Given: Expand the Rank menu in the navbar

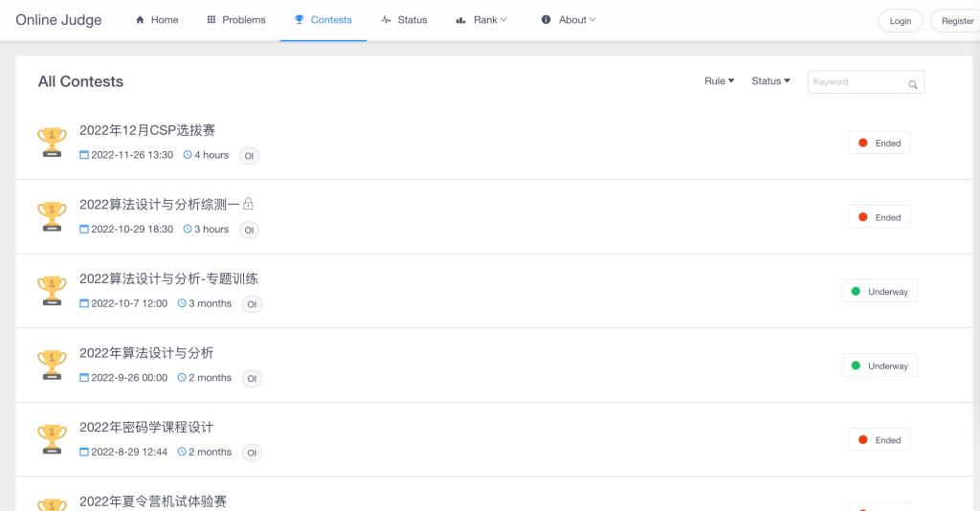Looking at the screenshot, I should point(481,20).
